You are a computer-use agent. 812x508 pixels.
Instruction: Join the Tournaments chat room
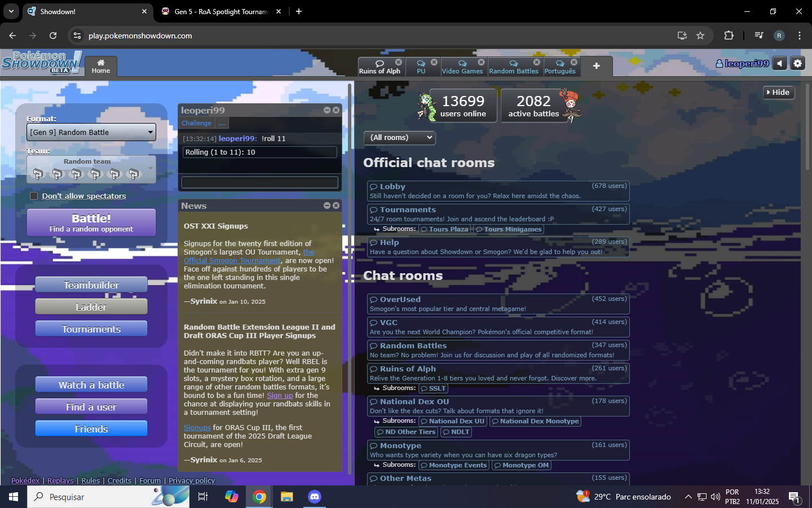(x=498, y=214)
